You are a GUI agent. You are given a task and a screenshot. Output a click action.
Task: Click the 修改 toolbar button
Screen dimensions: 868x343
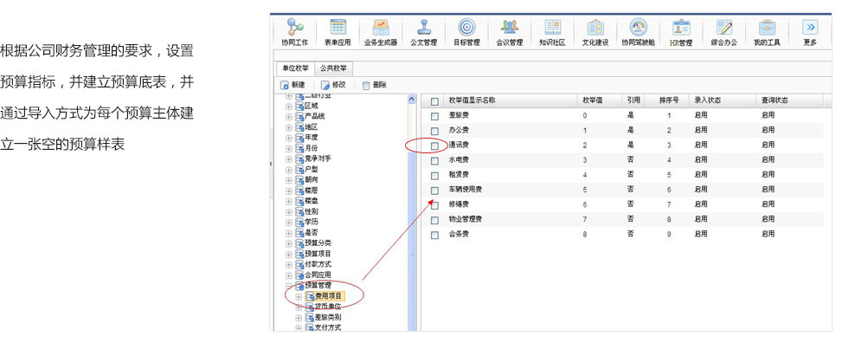click(x=333, y=85)
